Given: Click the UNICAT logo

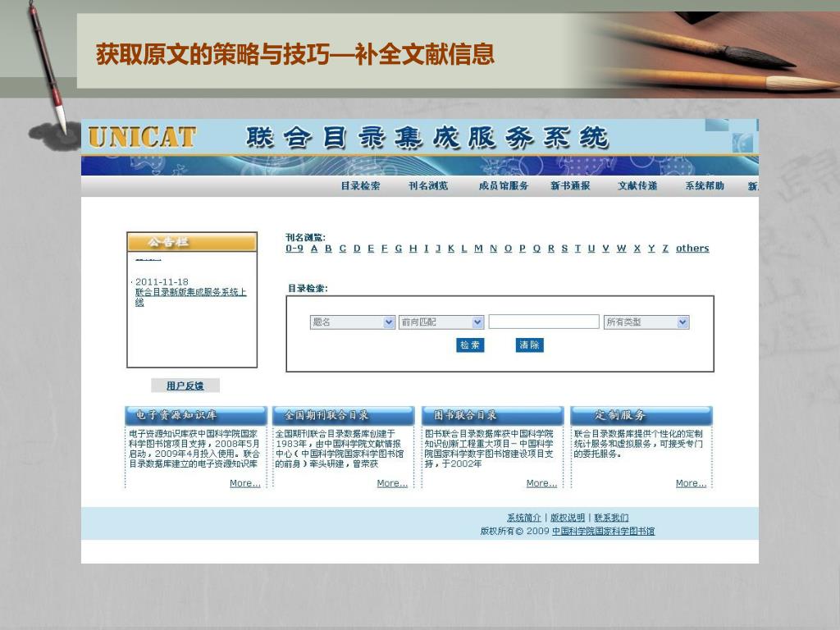Looking at the screenshot, I should pyautogui.click(x=143, y=137).
